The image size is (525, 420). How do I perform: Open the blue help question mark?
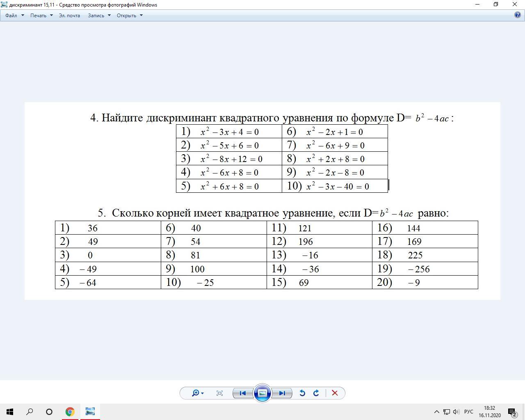[x=518, y=15]
